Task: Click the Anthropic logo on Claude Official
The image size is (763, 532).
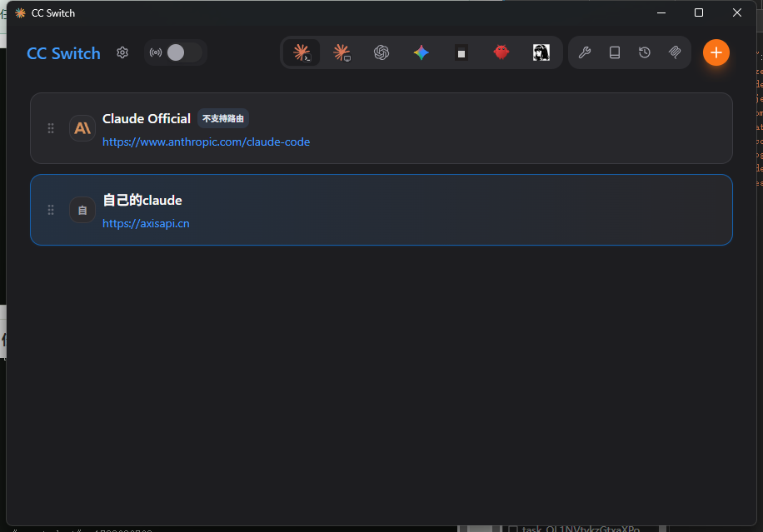Action: pos(82,128)
